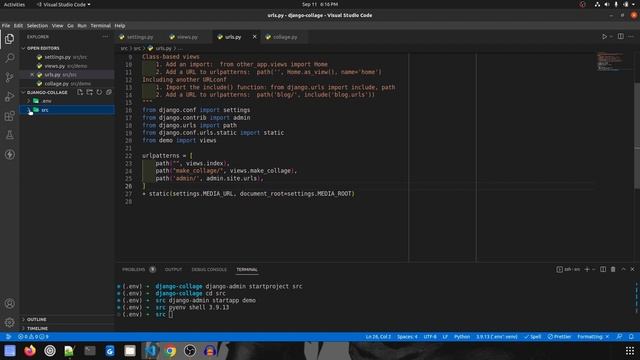Create a new terminal with plus icon
Viewport: 640px width, 360px height.
(587, 269)
